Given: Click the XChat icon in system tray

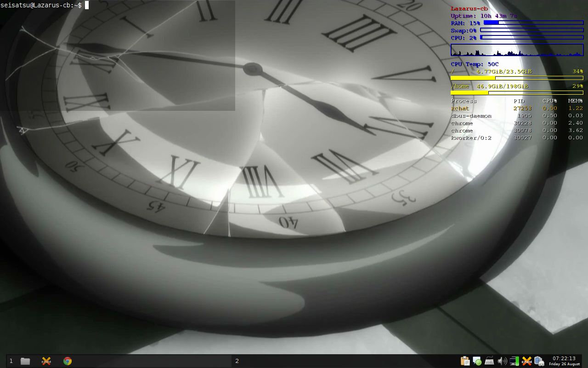Looking at the screenshot, I should (527, 361).
